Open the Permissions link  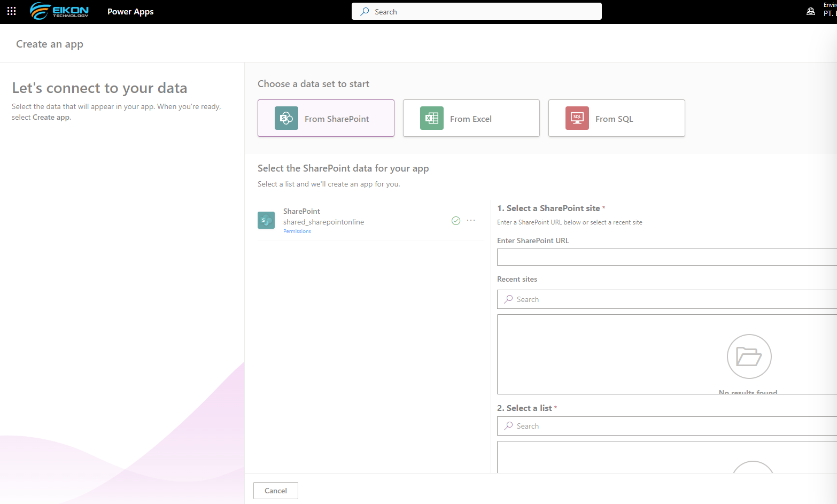297,231
